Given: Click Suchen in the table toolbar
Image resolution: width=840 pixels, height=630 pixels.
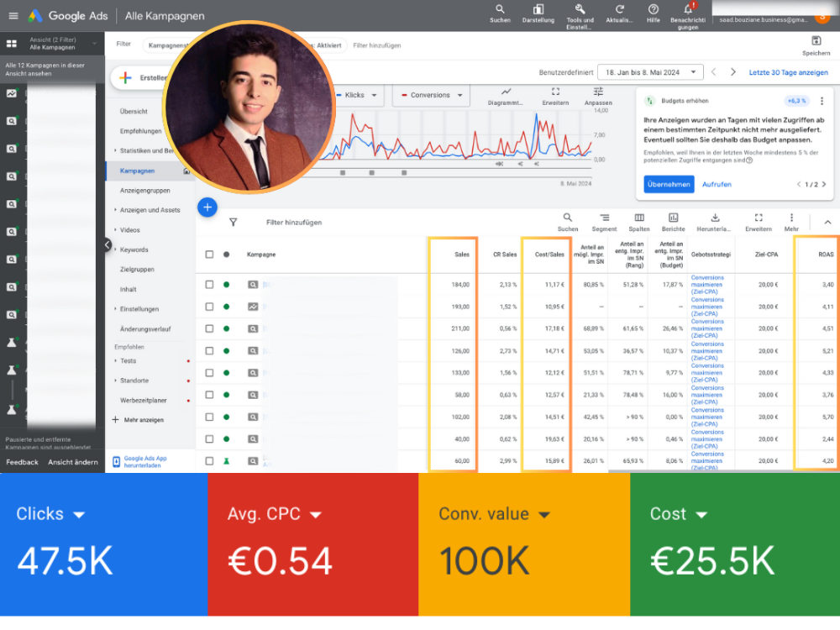Looking at the screenshot, I should [x=568, y=222].
